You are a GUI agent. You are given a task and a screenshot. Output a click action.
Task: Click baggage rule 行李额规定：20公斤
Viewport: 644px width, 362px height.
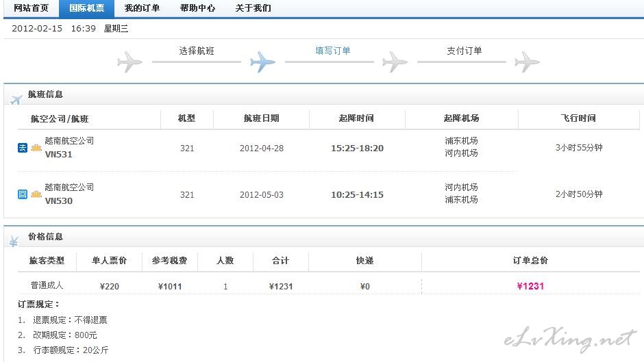coord(71,350)
